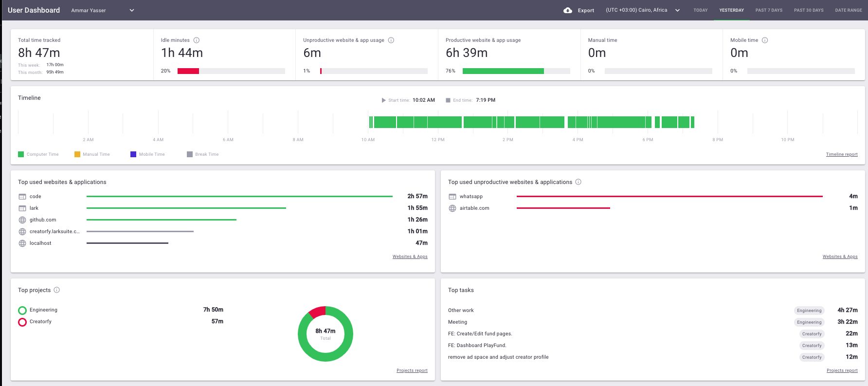Click the 8h 47m donut chart
The width and height of the screenshot is (868, 386).
(x=325, y=333)
